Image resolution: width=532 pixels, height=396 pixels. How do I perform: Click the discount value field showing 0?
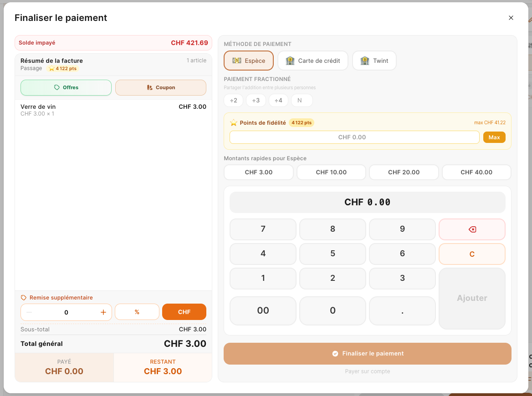point(66,312)
